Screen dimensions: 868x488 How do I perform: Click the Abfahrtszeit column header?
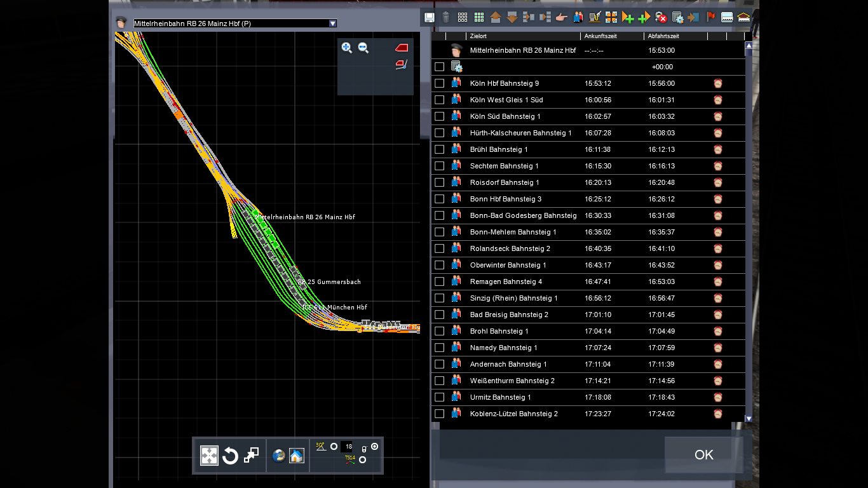(x=663, y=36)
